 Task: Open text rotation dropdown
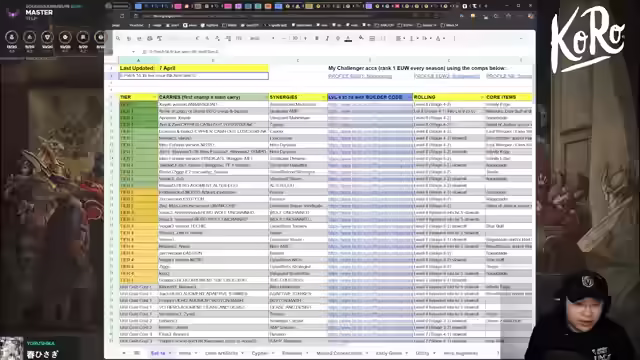pyautogui.click(x=440, y=38)
